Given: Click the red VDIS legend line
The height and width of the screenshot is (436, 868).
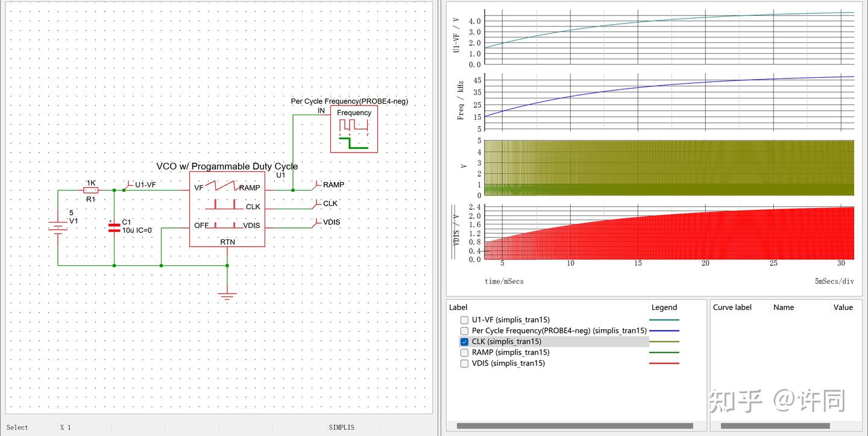Looking at the screenshot, I should tap(664, 364).
